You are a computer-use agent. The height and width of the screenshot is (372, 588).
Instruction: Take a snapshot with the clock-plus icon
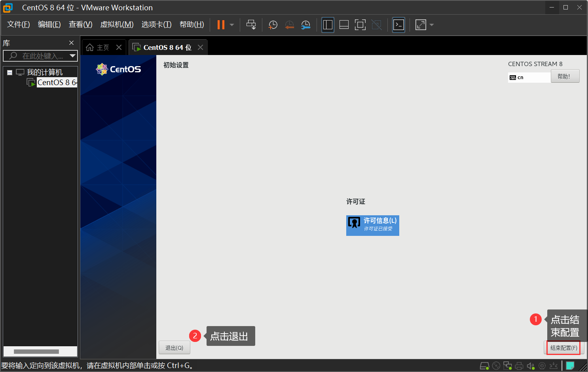(x=273, y=25)
